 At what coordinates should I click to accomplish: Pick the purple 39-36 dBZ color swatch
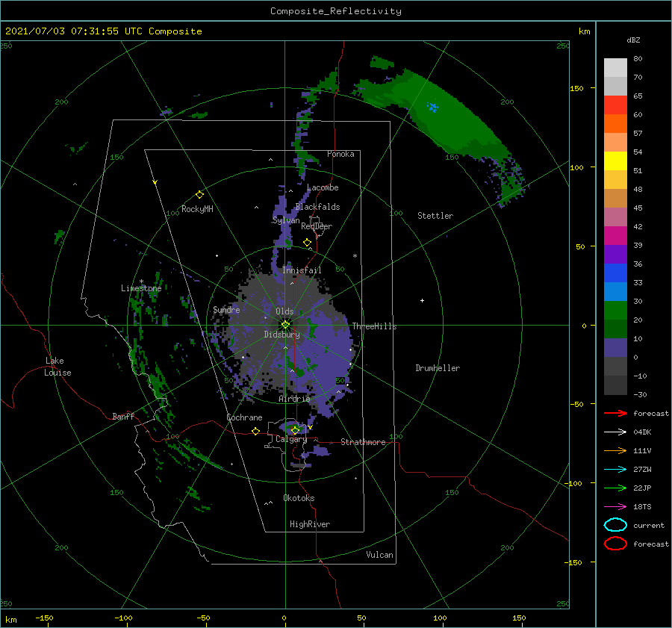coord(615,255)
